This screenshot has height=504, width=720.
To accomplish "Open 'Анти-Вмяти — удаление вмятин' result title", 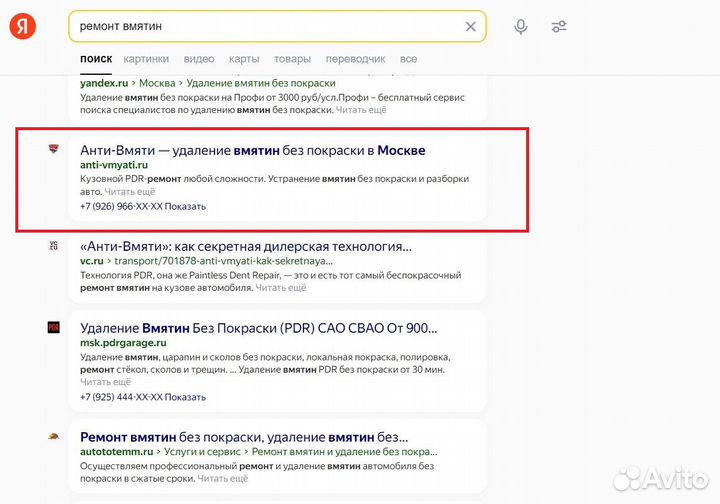I will click(x=253, y=150).
